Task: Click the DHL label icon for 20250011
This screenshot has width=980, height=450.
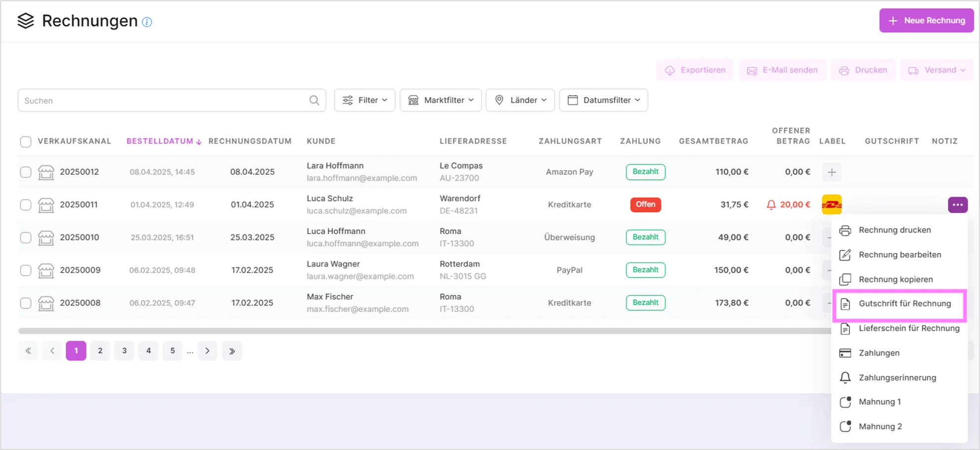Action: (832, 205)
